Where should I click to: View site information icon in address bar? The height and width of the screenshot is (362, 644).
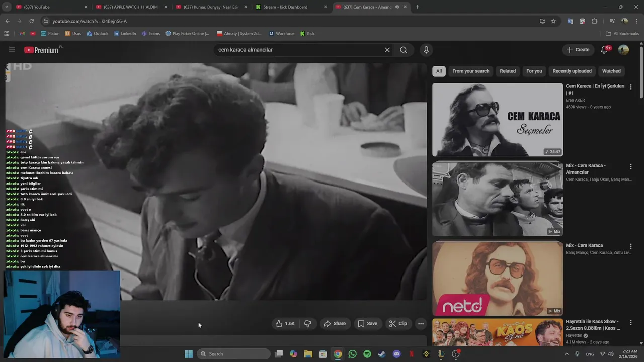tap(46, 21)
